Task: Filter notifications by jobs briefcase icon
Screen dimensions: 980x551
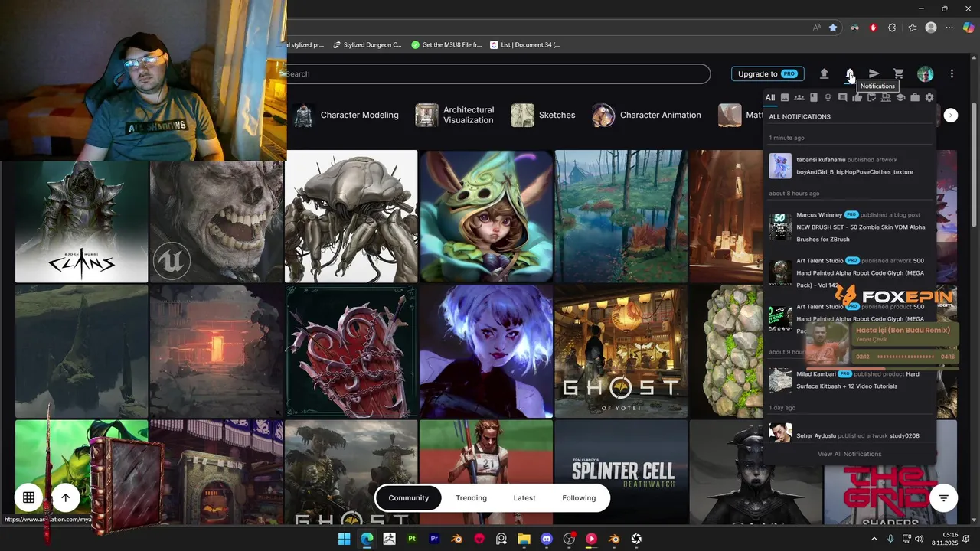Action: (915, 98)
